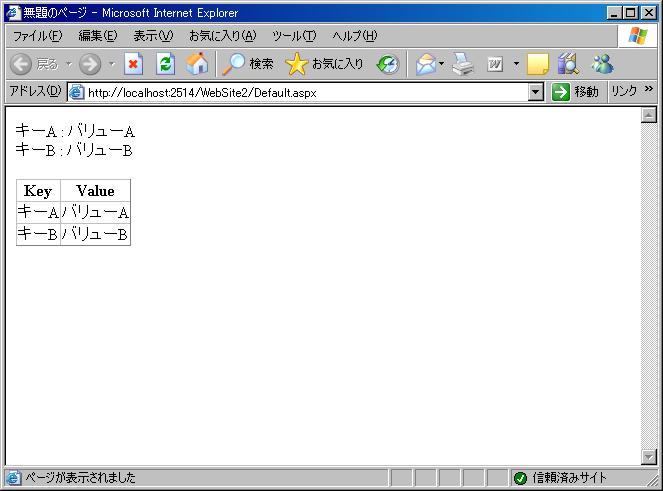Viewport: 663px width, 491px height.
Task: Click the status bar page icon
Action: click(x=13, y=478)
